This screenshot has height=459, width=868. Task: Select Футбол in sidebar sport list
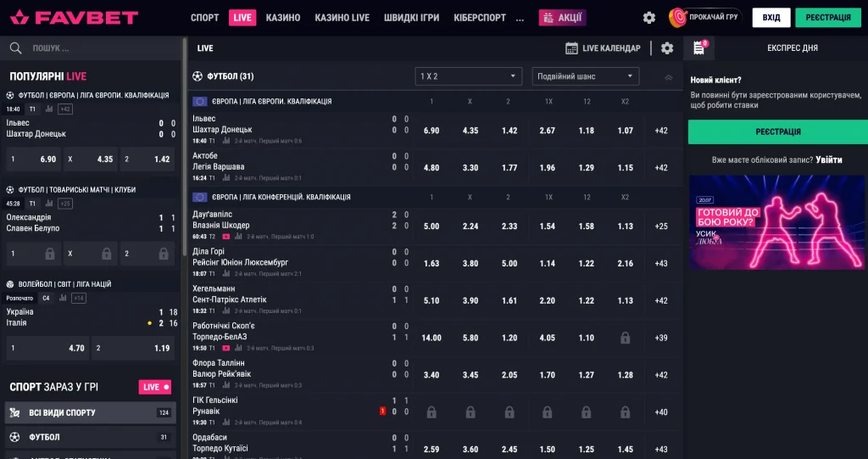pos(90,437)
